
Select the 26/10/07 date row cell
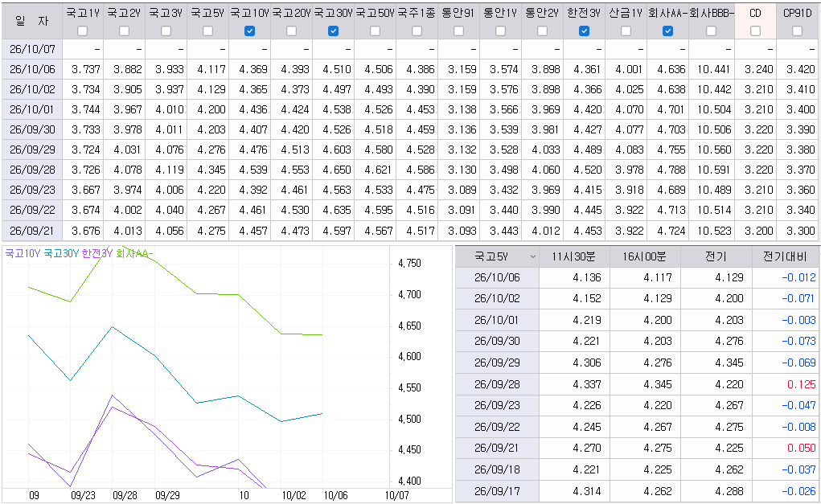click(x=32, y=49)
